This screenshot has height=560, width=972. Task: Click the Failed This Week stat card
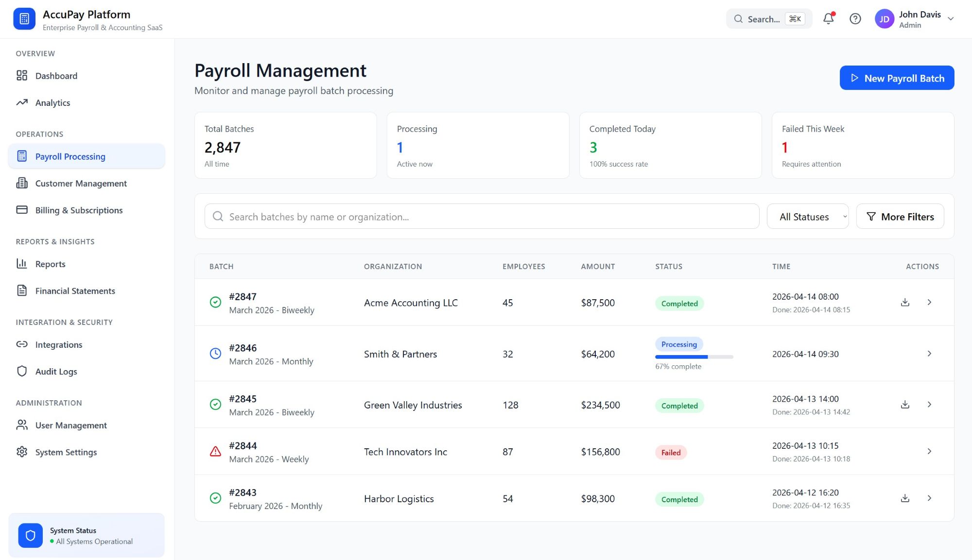(x=863, y=145)
